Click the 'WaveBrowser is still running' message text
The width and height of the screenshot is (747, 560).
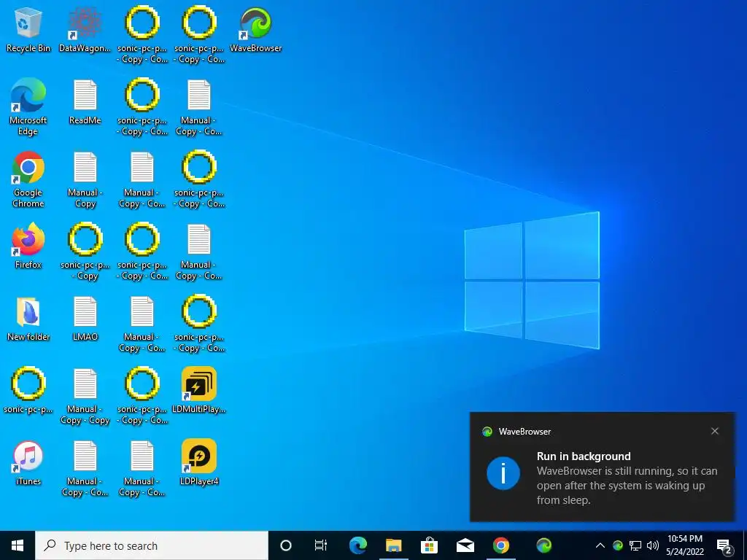[627, 485]
